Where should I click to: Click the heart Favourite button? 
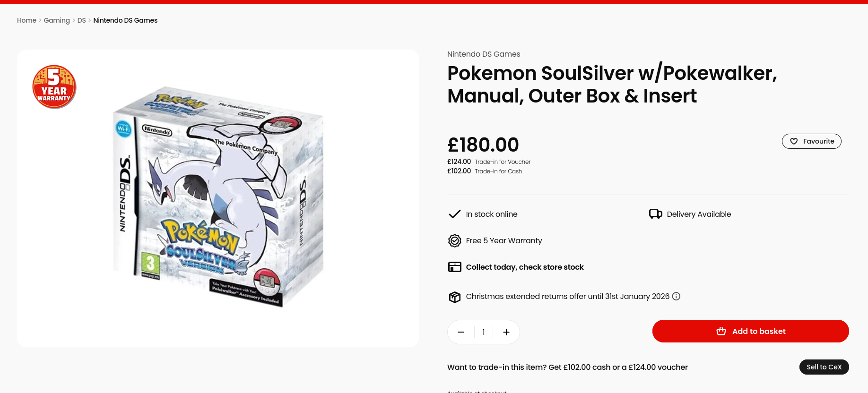tap(811, 141)
